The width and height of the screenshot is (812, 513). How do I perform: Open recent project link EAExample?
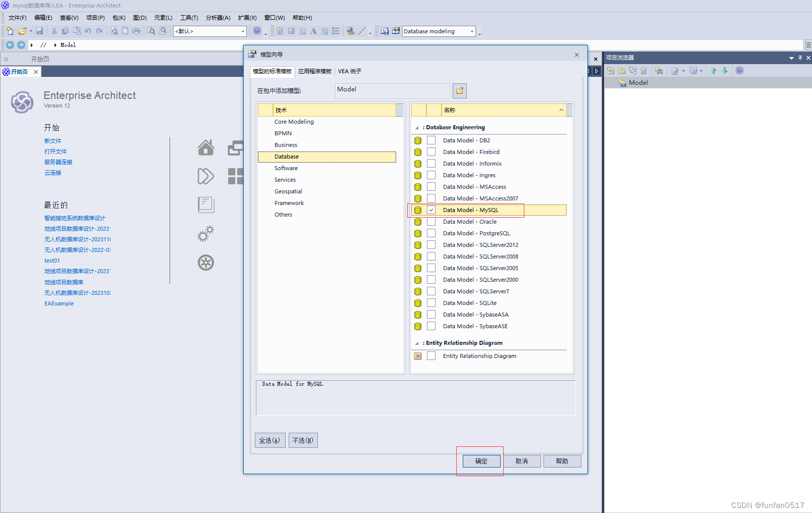coord(59,303)
